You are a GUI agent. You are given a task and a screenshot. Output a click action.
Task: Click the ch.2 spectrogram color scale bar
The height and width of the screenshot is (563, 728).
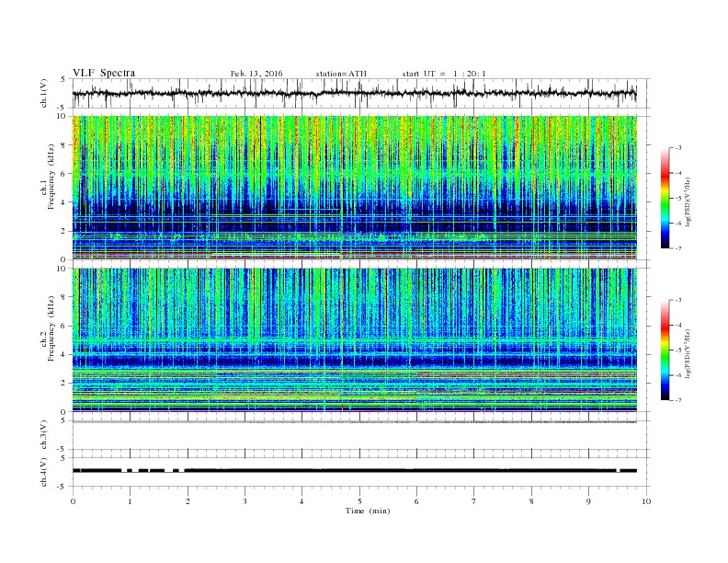(665, 350)
